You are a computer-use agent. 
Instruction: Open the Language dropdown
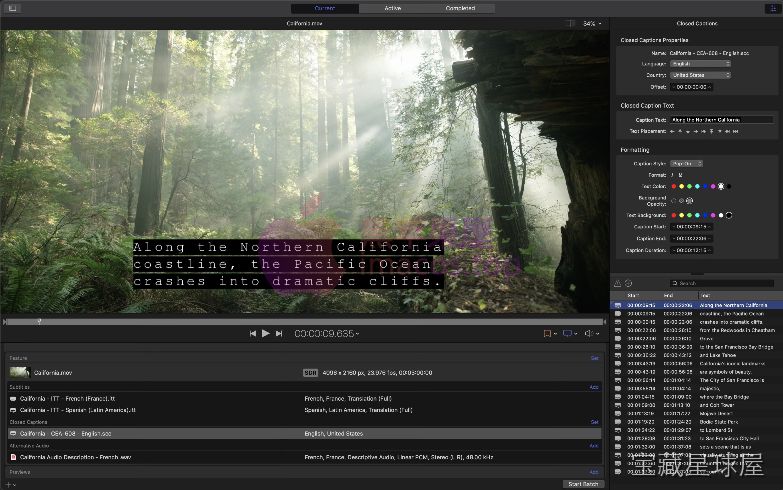pos(700,64)
